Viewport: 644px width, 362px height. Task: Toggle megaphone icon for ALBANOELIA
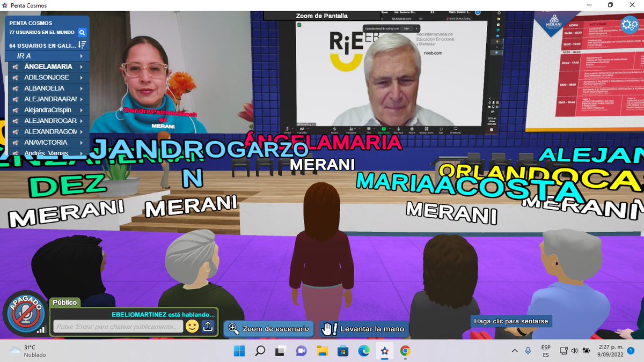[x=16, y=88]
